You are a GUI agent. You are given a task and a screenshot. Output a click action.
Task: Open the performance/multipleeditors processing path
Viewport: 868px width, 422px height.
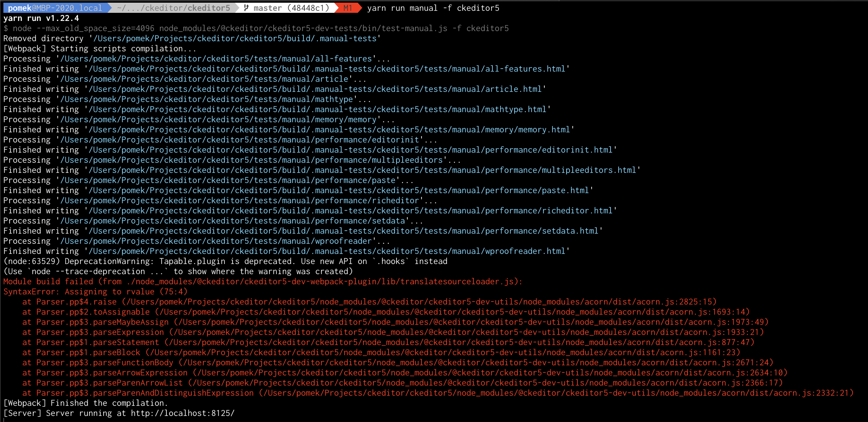[251, 160]
